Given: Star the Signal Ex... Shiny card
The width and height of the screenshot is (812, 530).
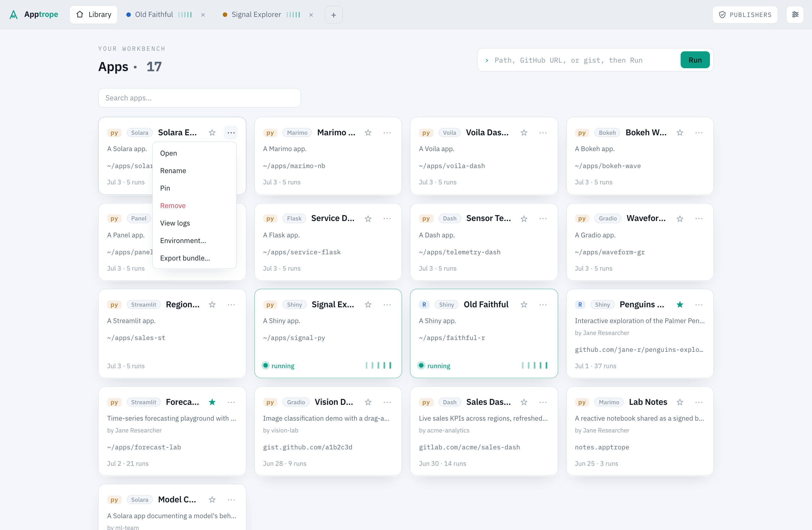Looking at the screenshot, I should 368,304.
